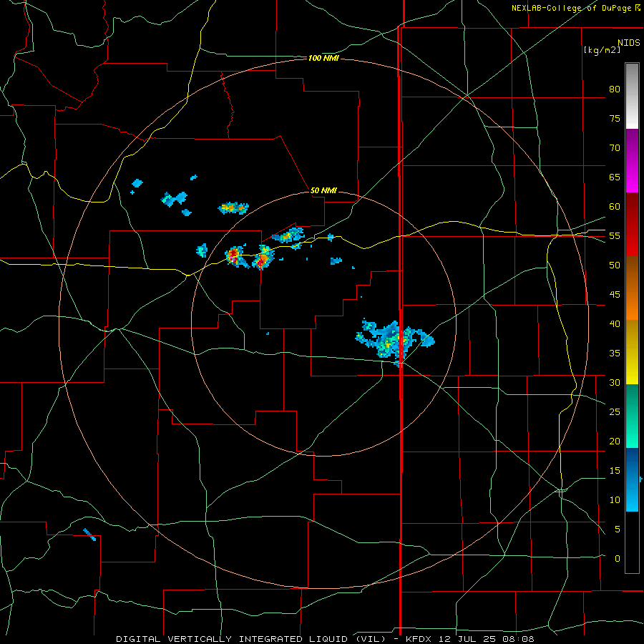644x644 pixels.
Task: Pick the green segment of the color bar
Action: [632, 416]
